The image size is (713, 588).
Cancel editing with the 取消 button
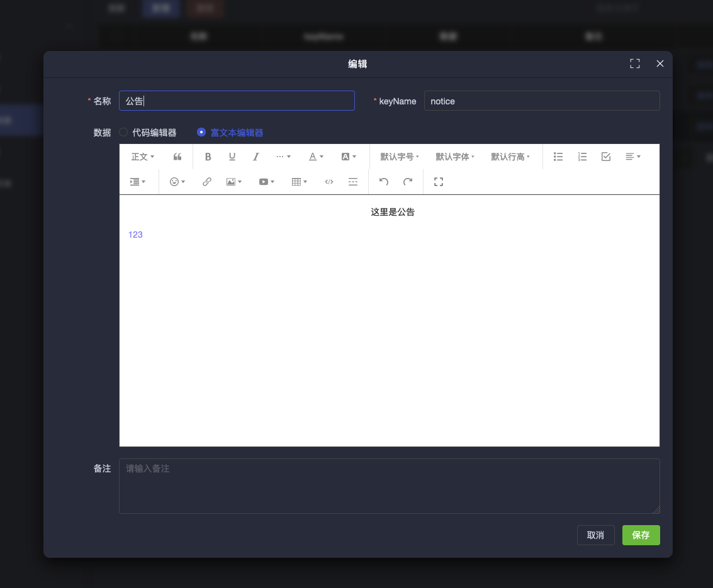[x=595, y=535]
